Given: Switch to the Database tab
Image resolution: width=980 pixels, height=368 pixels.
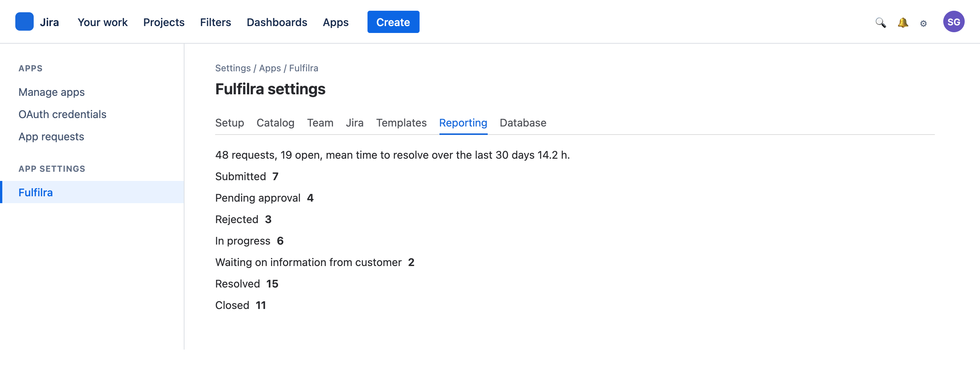Looking at the screenshot, I should [523, 123].
